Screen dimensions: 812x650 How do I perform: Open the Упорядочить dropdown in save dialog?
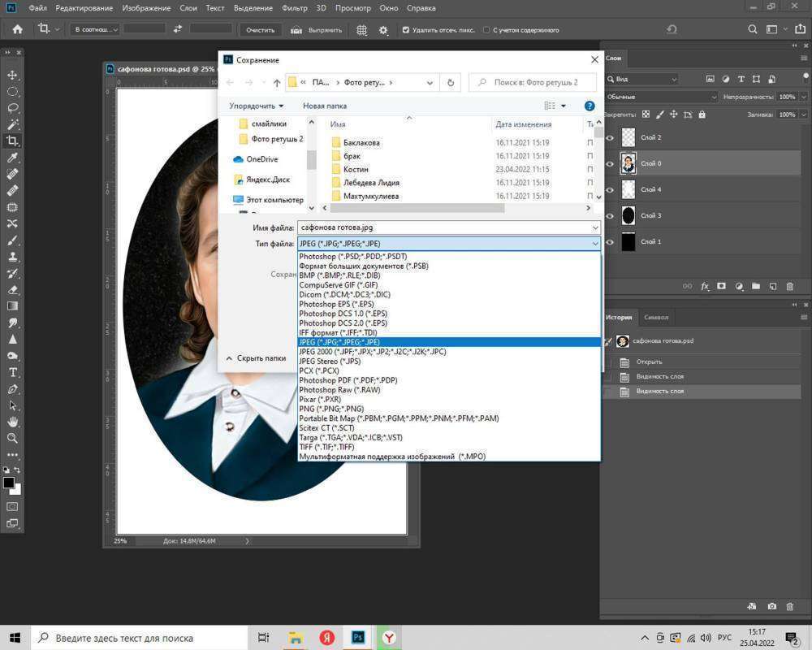(256, 106)
